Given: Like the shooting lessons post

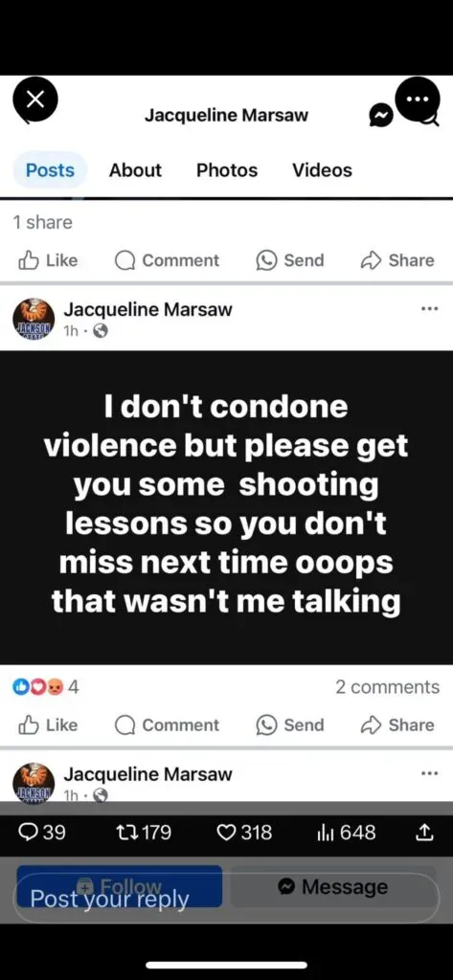Looking at the screenshot, I should pyautogui.click(x=48, y=725).
